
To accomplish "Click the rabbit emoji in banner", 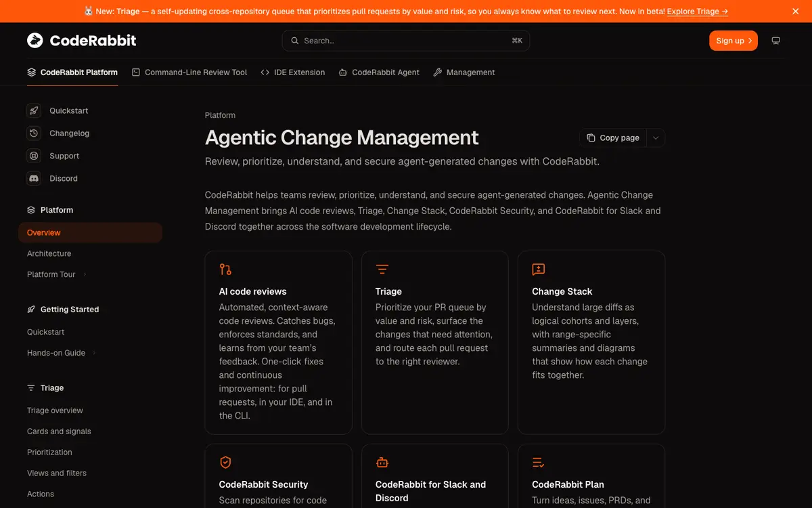I will pyautogui.click(x=88, y=12).
